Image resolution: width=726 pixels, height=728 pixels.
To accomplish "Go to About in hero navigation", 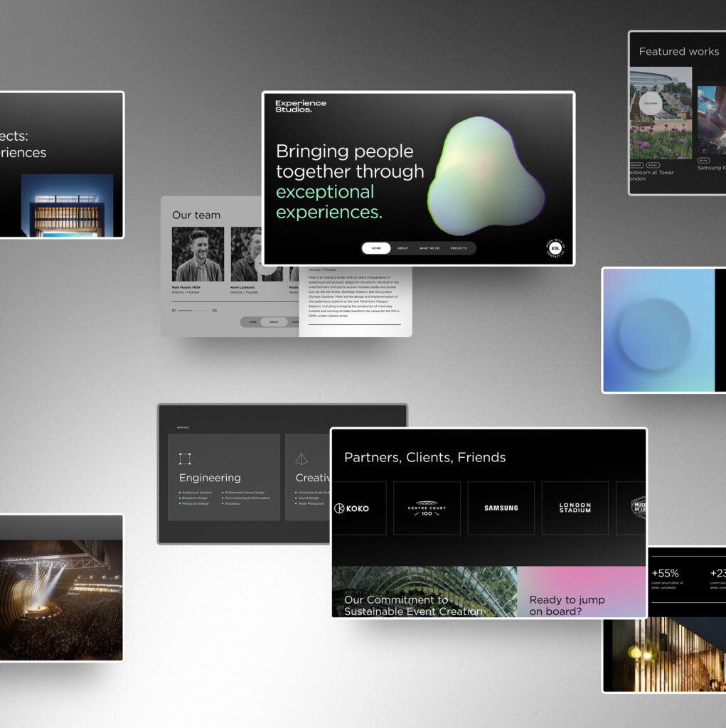I will 403,248.
